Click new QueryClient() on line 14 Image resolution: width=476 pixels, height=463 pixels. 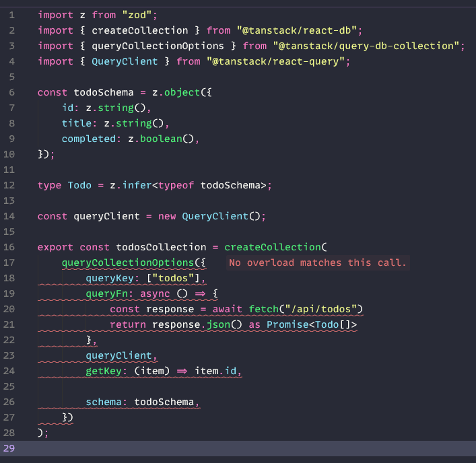click(x=209, y=216)
